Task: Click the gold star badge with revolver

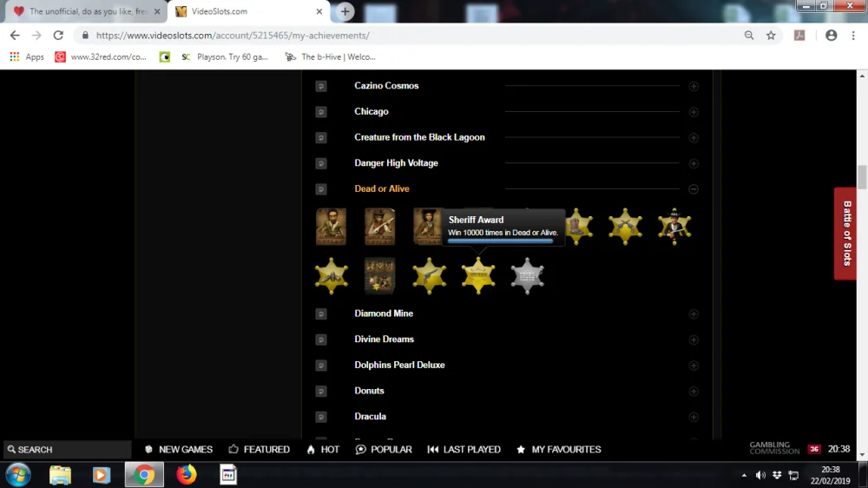Action: point(429,275)
